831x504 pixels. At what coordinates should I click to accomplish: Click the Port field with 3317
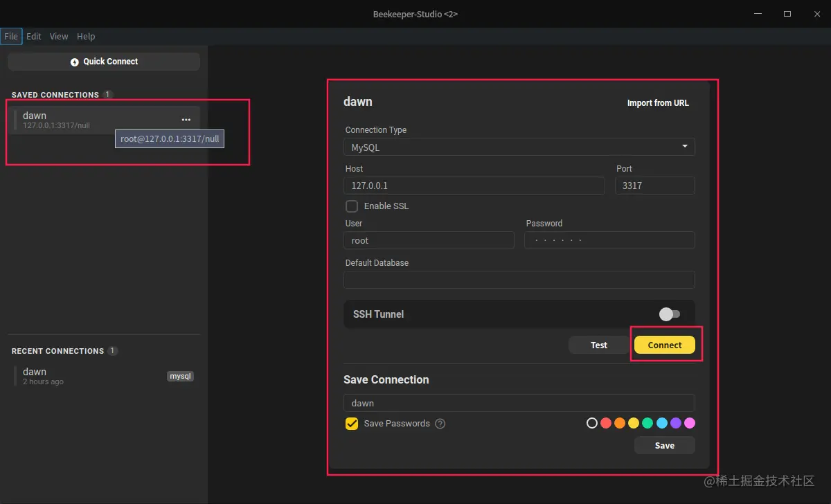click(655, 186)
